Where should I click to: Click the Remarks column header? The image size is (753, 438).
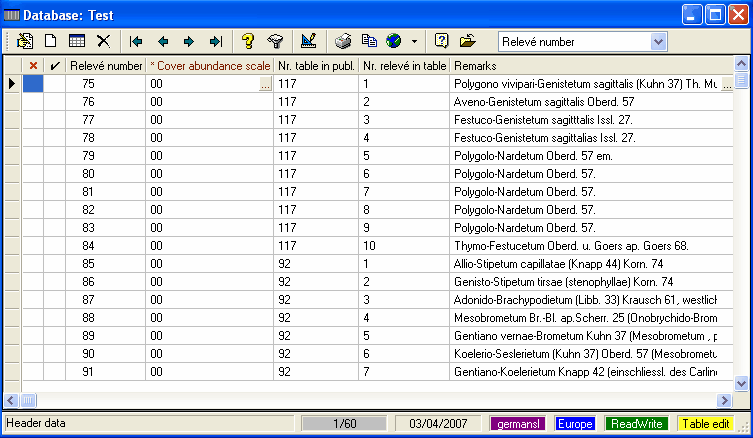pos(590,66)
